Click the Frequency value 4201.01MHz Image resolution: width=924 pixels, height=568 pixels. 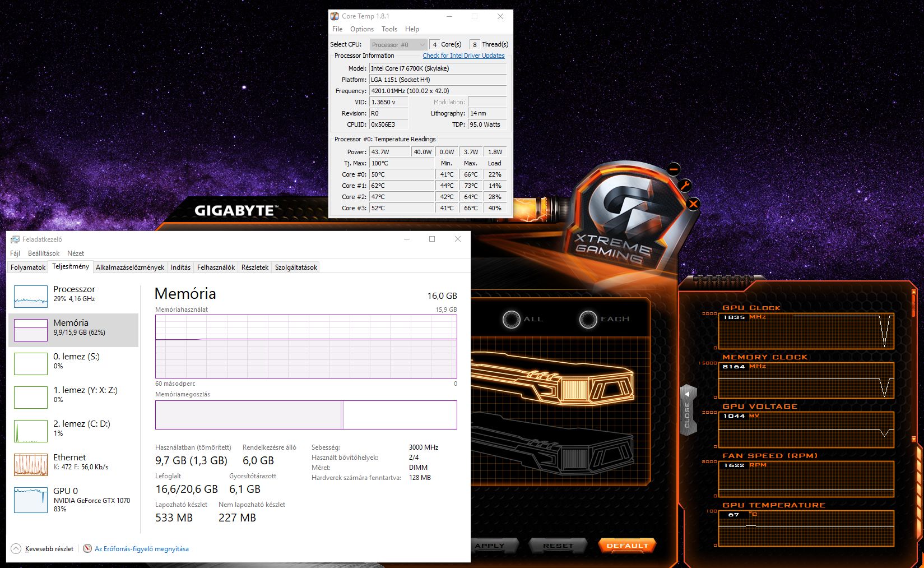438,91
